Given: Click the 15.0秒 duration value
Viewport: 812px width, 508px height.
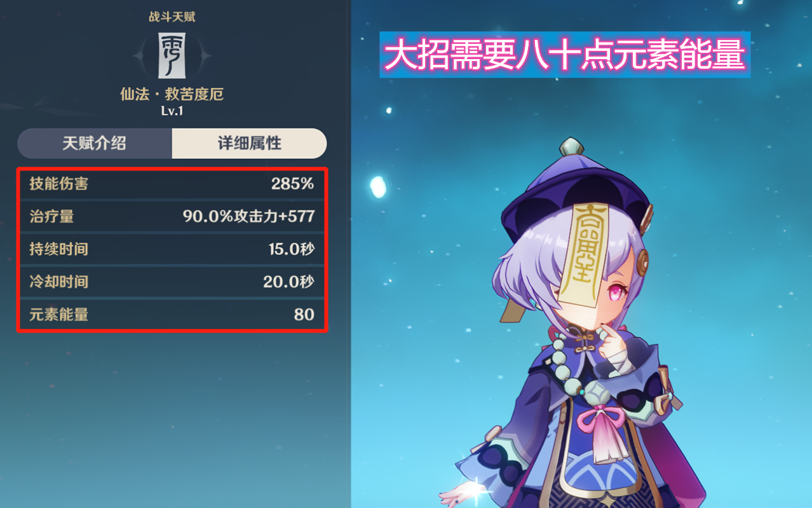Looking at the screenshot, I should click(x=291, y=249).
